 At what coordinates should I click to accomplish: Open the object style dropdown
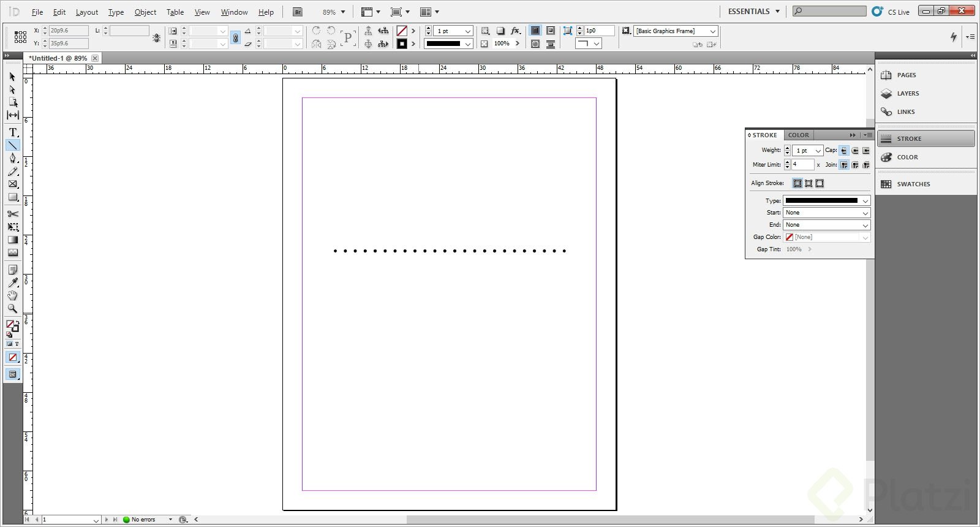point(676,31)
